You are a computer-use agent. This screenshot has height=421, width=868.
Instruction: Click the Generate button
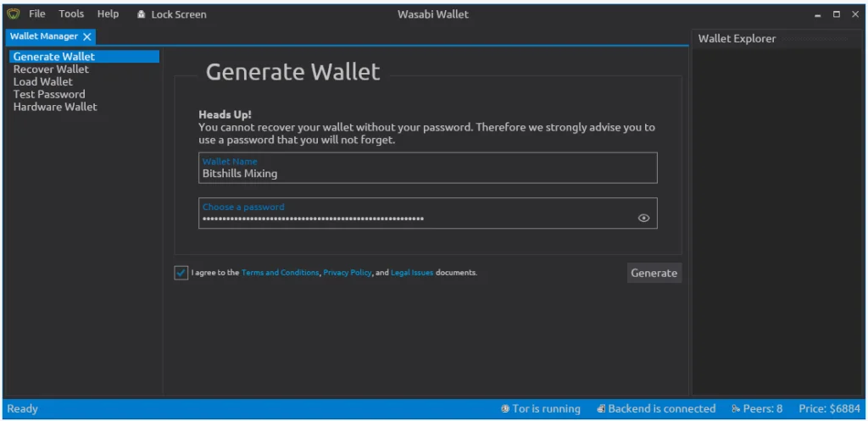[654, 273]
